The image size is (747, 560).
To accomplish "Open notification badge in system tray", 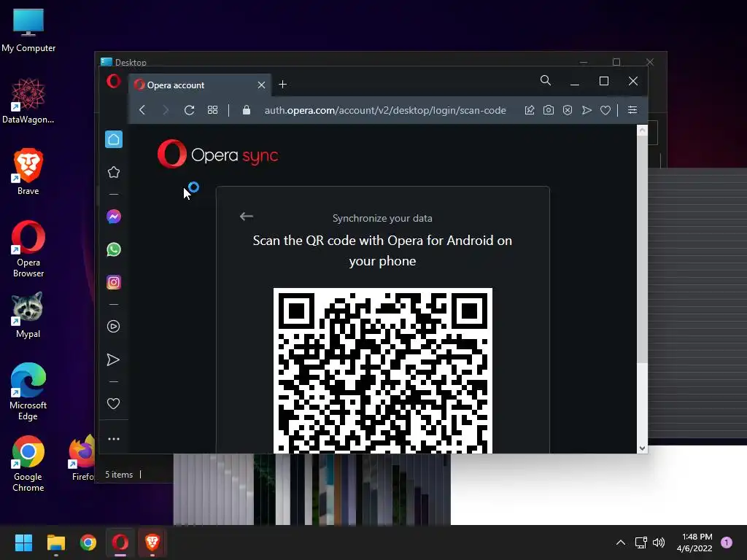I will tap(727, 542).
